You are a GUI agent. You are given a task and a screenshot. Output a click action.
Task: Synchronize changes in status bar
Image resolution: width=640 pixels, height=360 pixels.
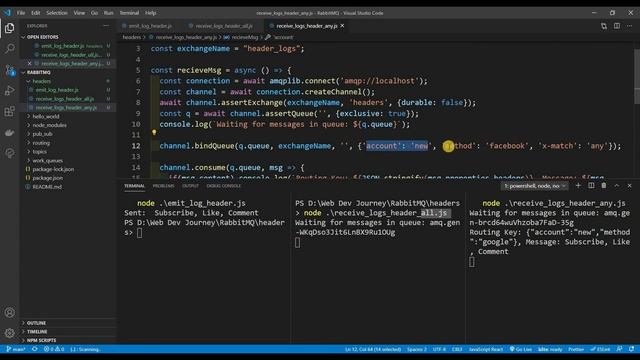point(35,349)
